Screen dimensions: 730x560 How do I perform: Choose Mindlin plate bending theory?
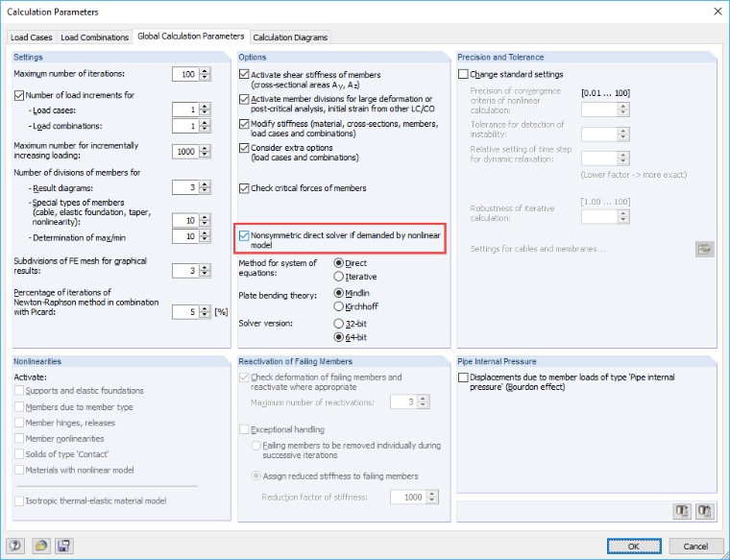pos(339,293)
